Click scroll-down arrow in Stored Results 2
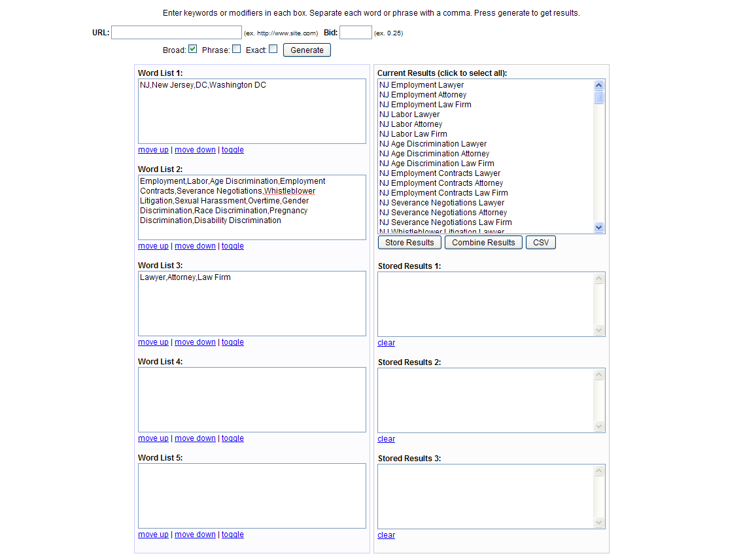Viewport: 743px width, 560px height. point(599,427)
